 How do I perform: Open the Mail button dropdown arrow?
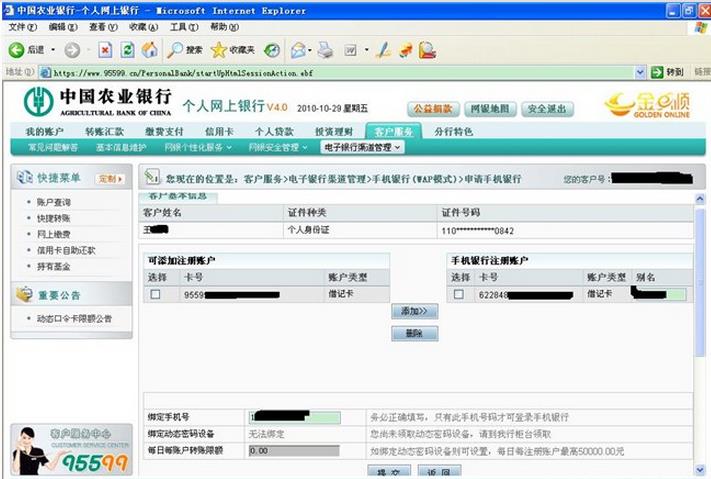pyautogui.click(x=310, y=50)
